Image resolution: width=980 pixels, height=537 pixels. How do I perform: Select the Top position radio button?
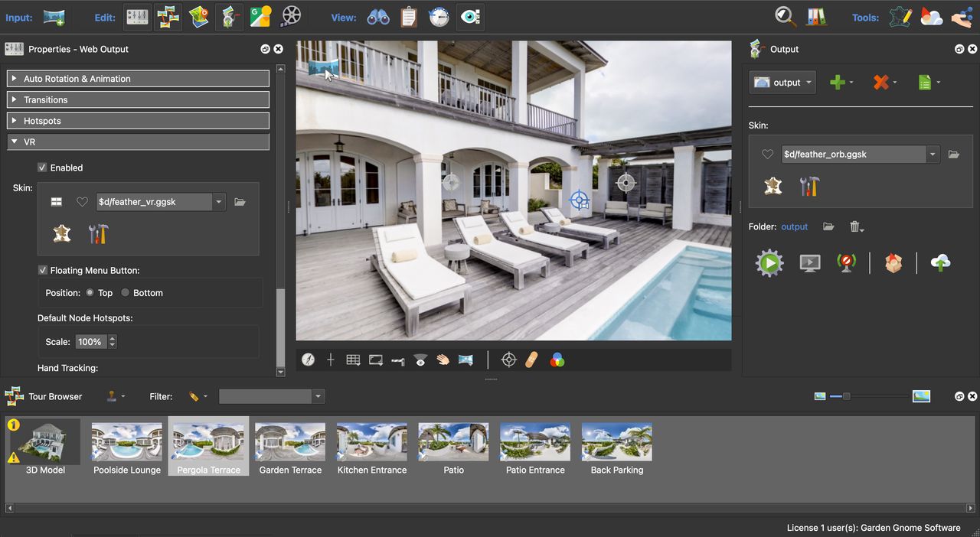(x=90, y=293)
